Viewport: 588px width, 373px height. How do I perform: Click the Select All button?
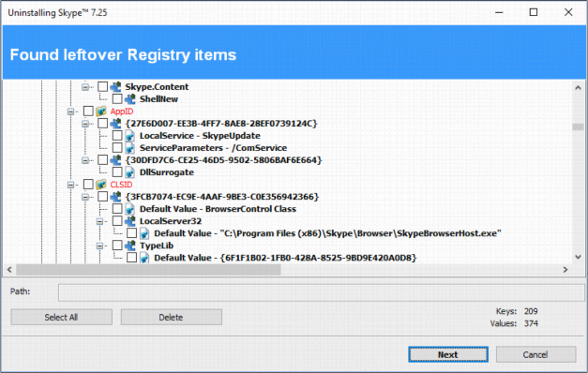pyautogui.click(x=62, y=317)
